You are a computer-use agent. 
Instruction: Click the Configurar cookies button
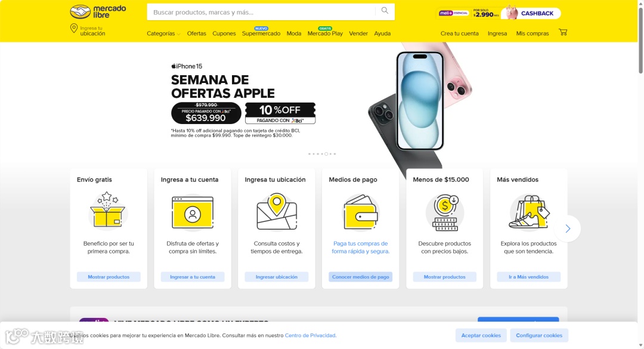tap(539, 335)
